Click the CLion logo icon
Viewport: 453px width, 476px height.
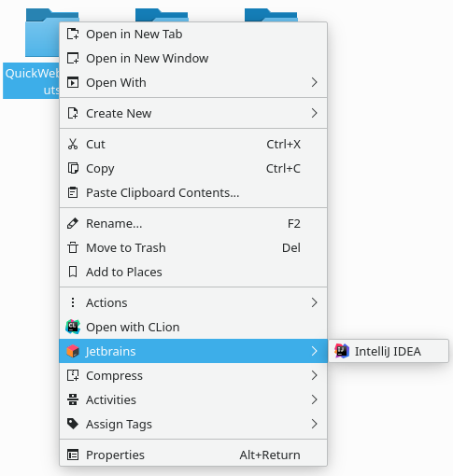pos(73,327)
